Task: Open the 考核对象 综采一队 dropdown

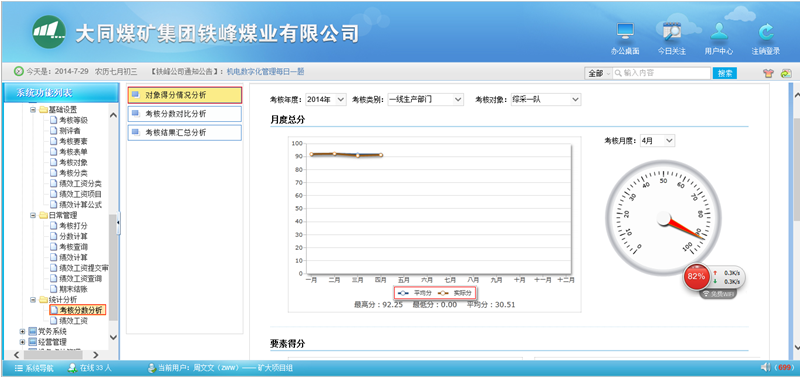Action: [545, 99]
